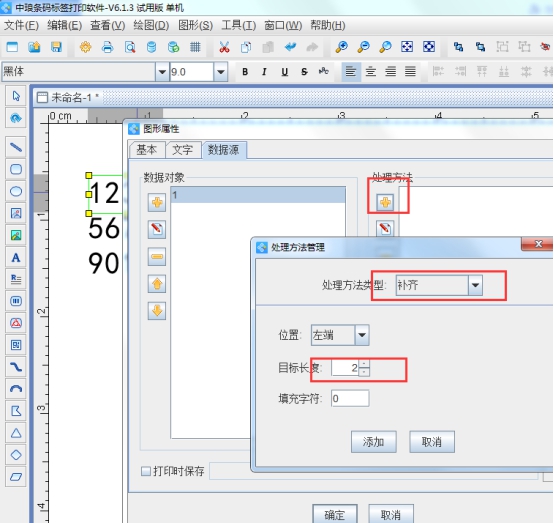Save the label with the floppy disk icon
Image resolution: width=554 pixels, height=523 pixels.
coord(56,47)
